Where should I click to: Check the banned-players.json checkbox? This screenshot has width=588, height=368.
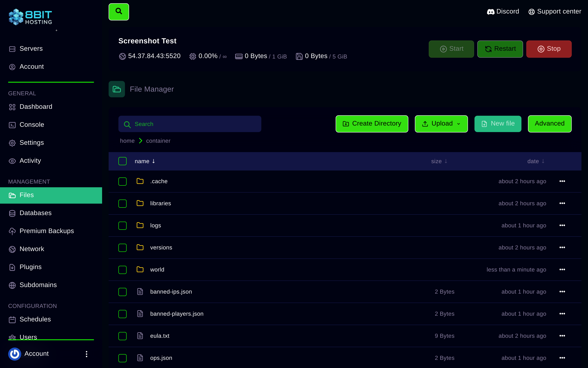click(122, 314)
